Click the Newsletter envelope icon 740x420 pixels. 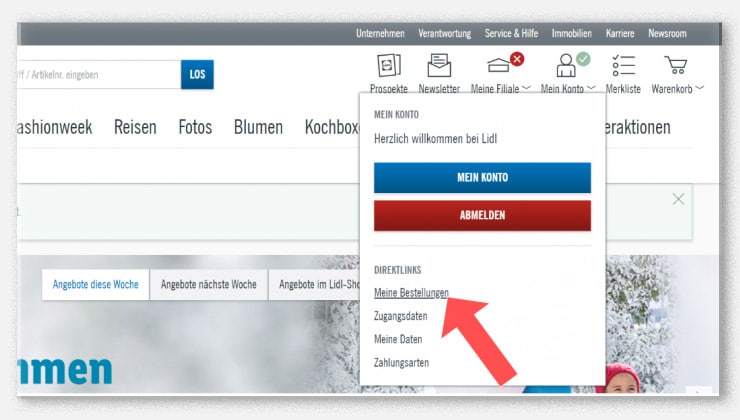(439, 67)
